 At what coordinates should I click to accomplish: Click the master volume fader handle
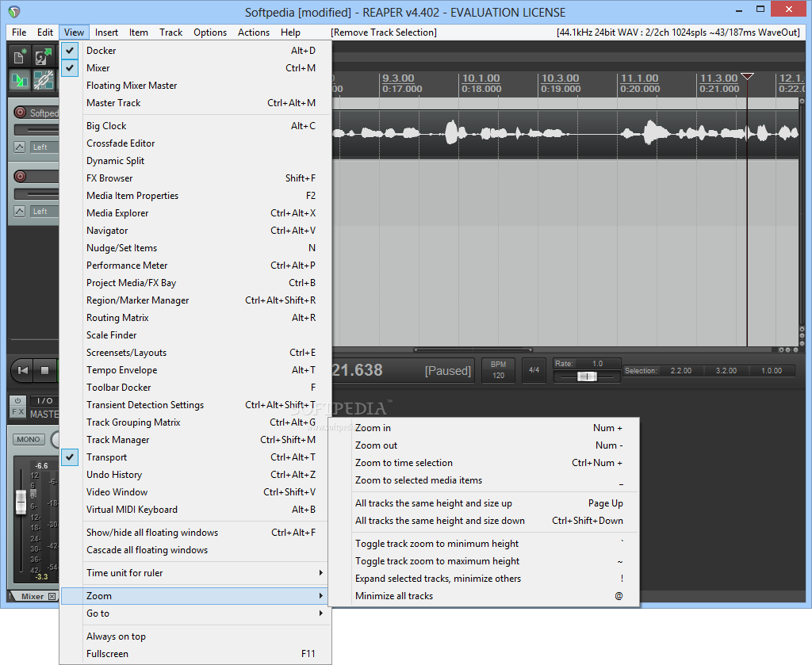click(x=21, y=501)
